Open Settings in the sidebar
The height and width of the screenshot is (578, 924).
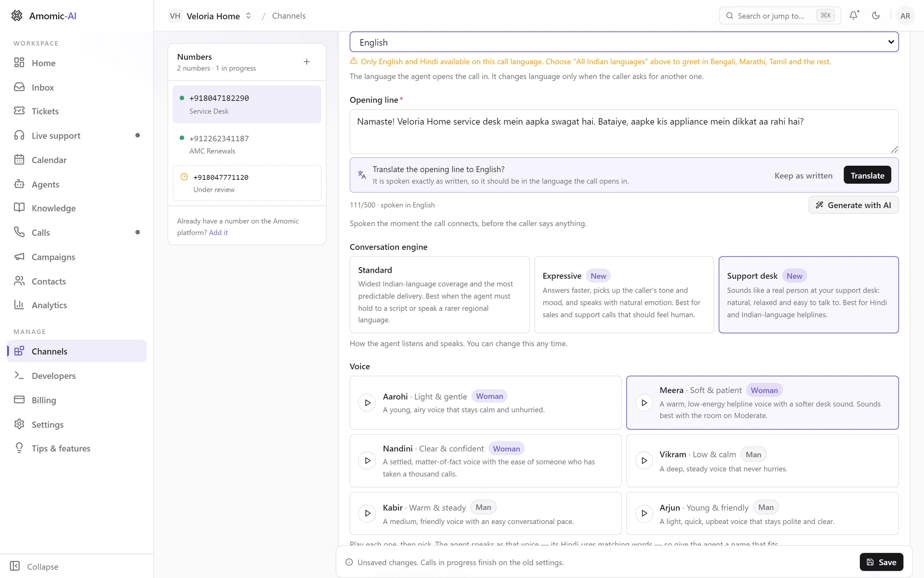(77, 425)
